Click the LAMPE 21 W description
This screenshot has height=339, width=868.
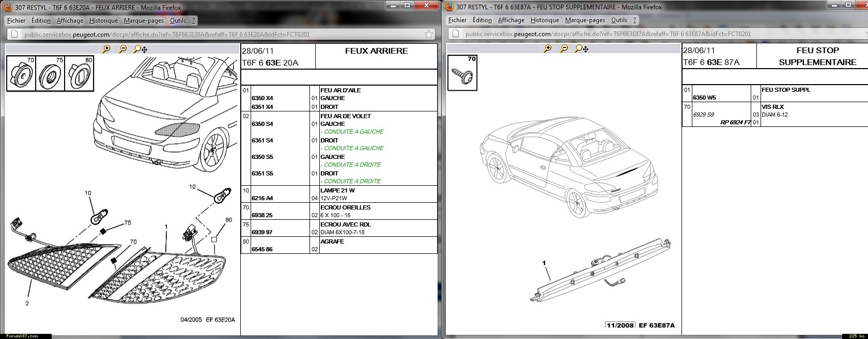coord(337,190)
